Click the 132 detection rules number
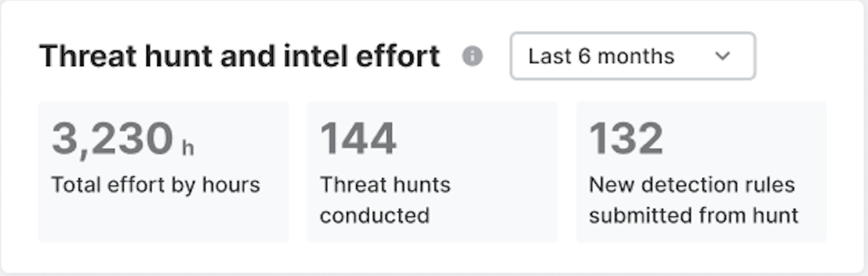 [626, 138]
